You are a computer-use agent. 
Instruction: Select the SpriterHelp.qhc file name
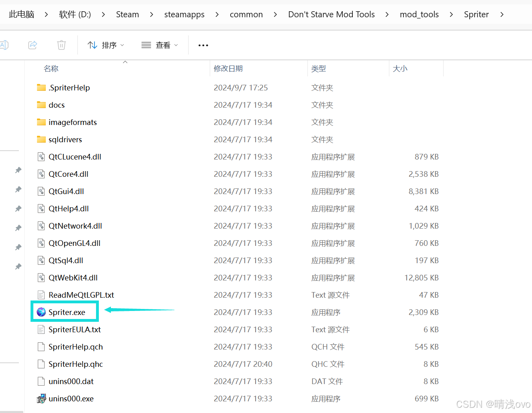pos(76,364)
